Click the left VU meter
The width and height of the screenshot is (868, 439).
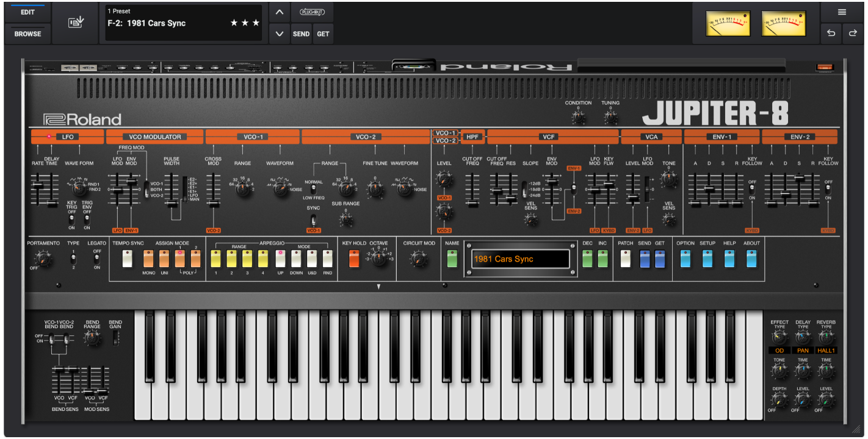tap(727, 23)
